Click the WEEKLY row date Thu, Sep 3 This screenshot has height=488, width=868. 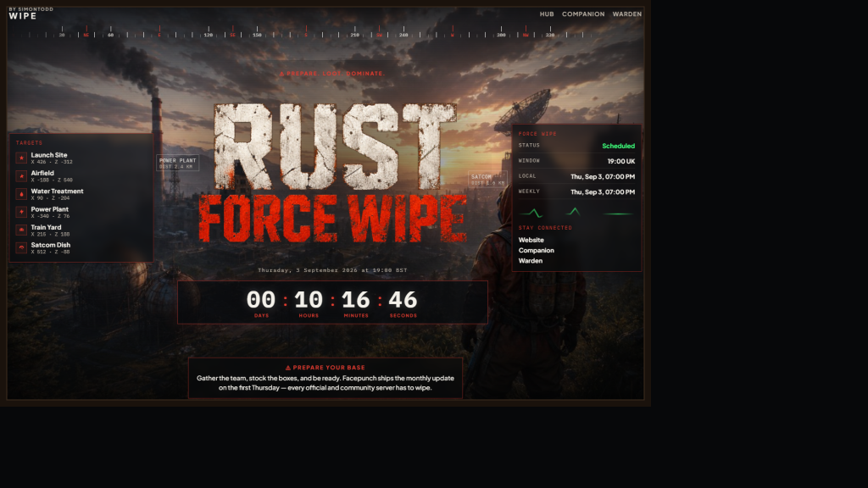click(603, 192)
